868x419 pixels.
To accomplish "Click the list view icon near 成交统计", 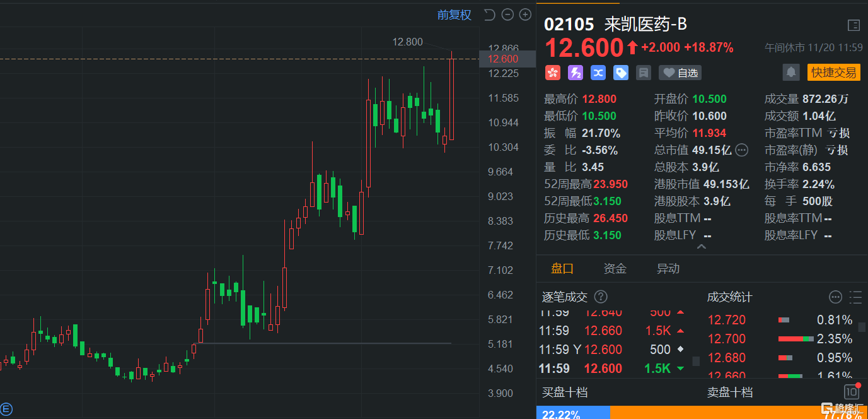I will (855, 297).
